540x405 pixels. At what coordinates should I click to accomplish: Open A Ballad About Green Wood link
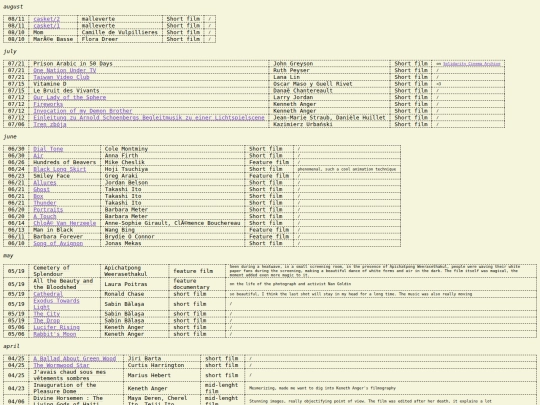(x=74, y=358)
